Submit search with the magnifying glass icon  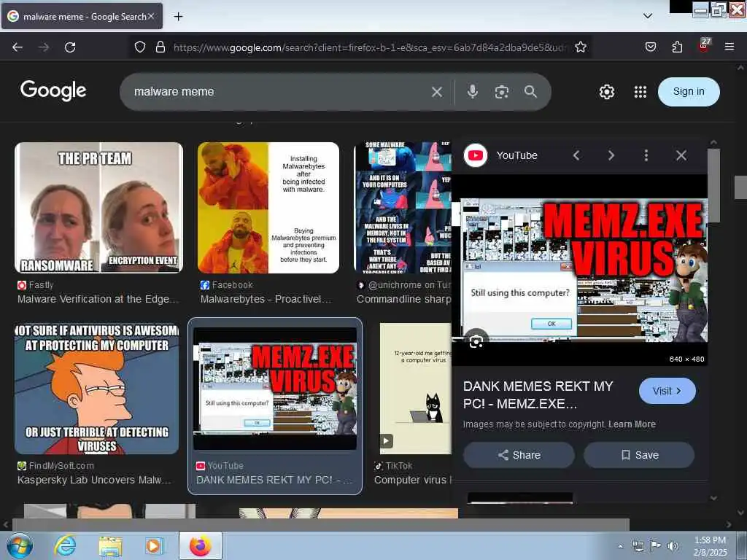click(x=531, y=91)
